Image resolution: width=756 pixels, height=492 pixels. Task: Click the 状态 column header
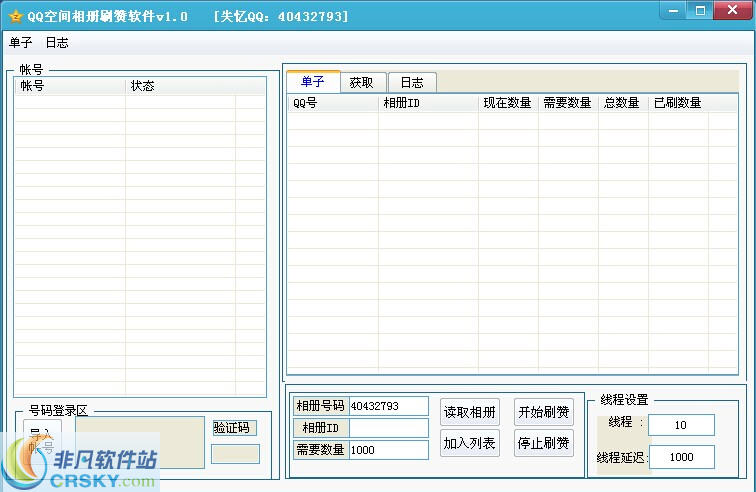click(x=181, y=86)
